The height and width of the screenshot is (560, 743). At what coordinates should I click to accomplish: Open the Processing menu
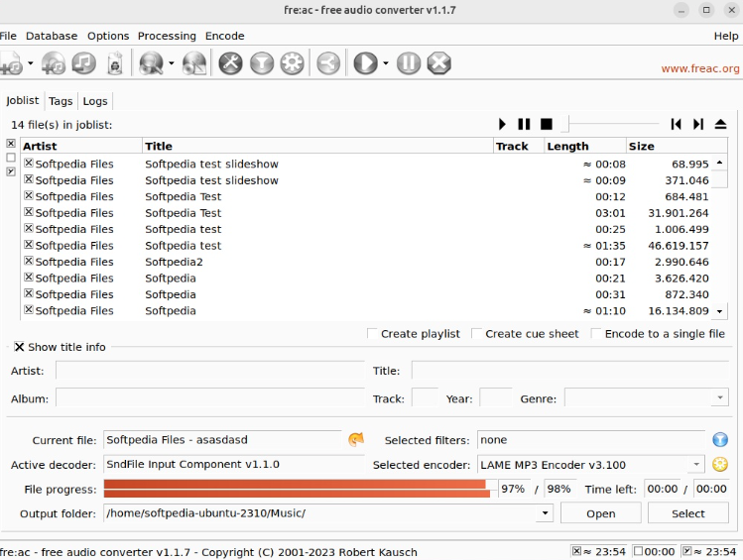pyautogui.click(x=167, y=36)
